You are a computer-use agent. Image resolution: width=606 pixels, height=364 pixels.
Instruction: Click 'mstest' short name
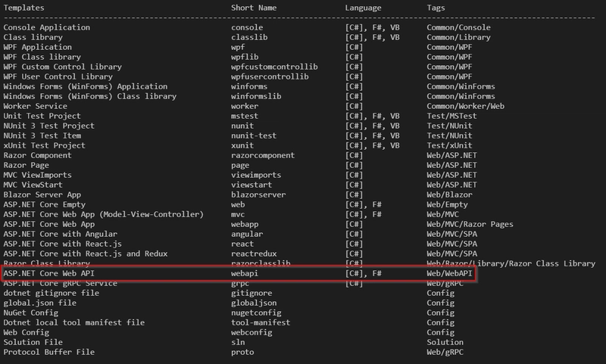tap(245, 117)
